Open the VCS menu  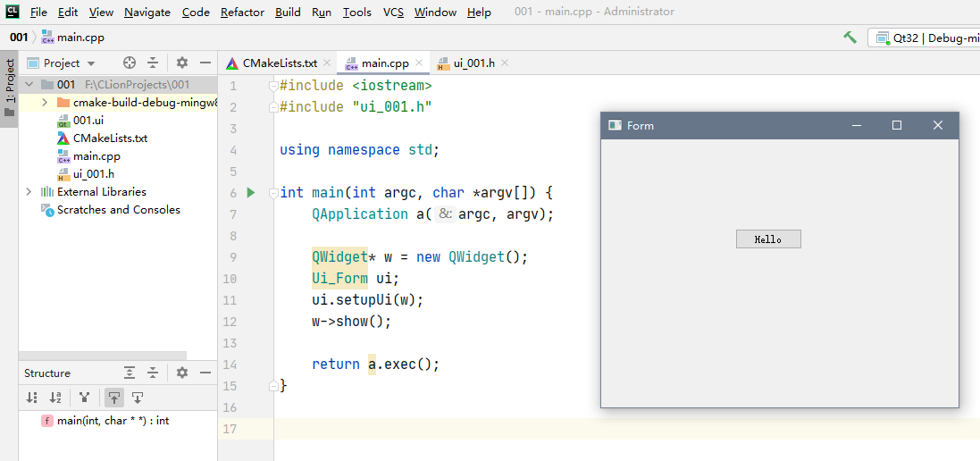pyautogui.click(x=393, y=13)
